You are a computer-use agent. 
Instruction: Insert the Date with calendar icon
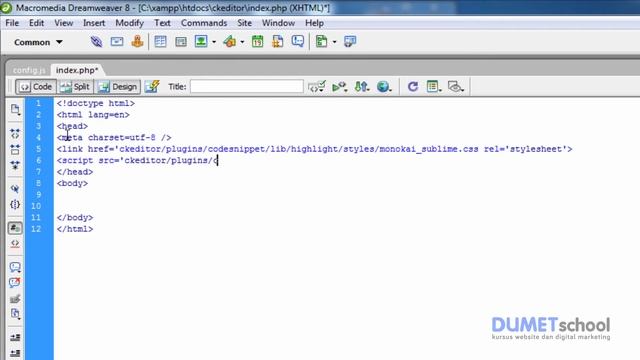click(x=258, y=42)
